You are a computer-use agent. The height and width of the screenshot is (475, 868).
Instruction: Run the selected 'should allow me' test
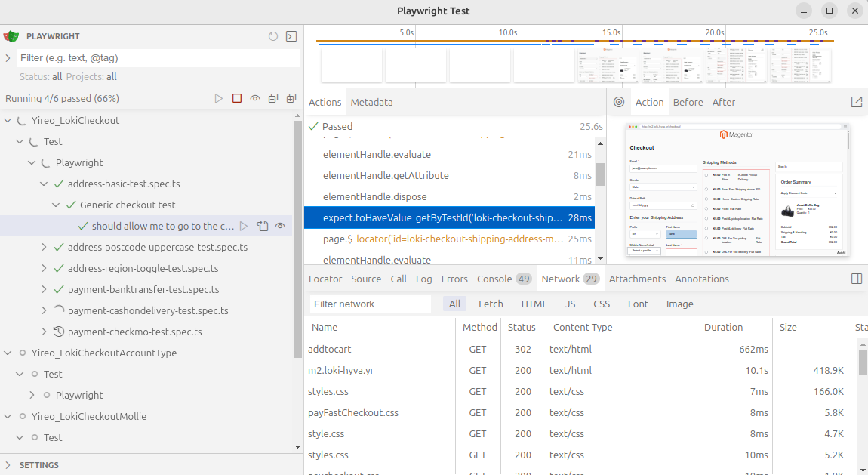point(244,226)
